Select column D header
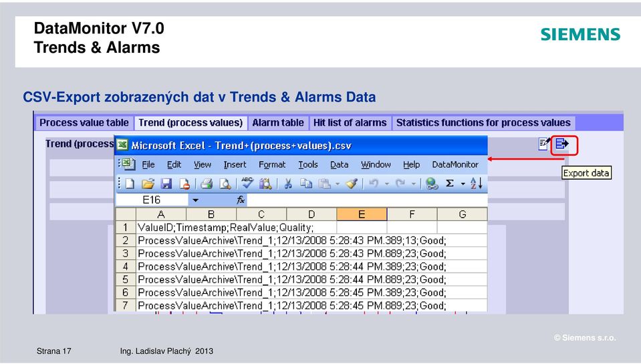The image size is (641, 364). tap(311, 214)
